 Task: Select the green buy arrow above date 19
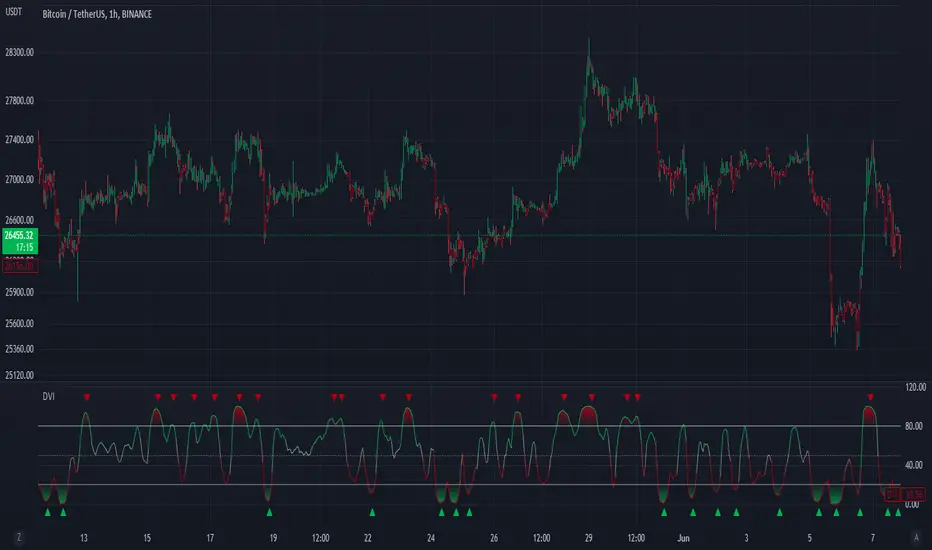(269, 512)
